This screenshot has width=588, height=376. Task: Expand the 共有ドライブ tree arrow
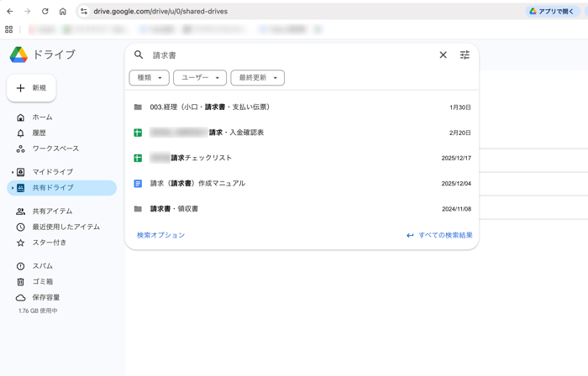coord(13,188)
